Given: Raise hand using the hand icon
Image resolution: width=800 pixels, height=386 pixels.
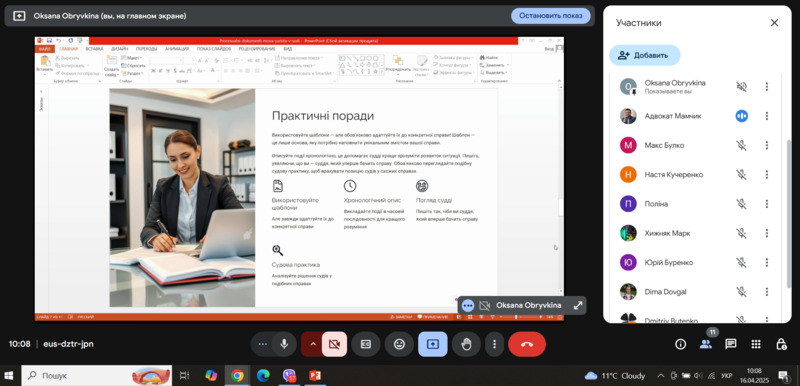Looking at the screenshot, I should coord(466,344).
